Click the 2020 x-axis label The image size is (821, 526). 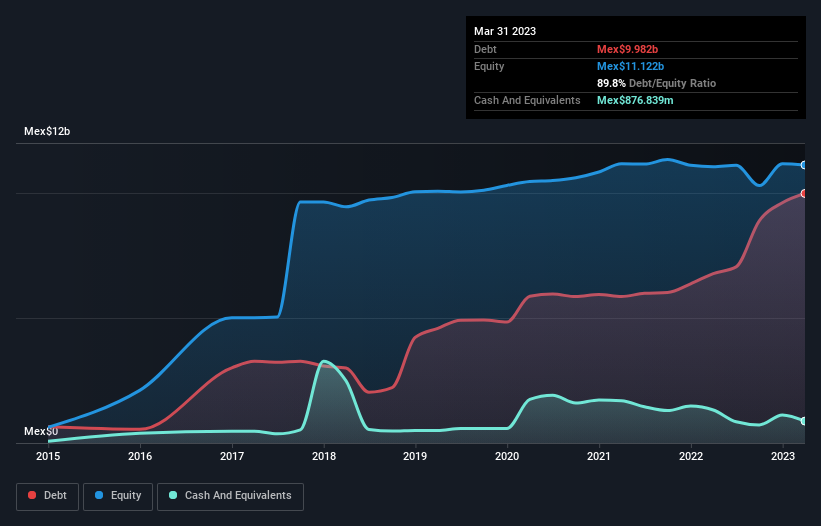point(507,456)
